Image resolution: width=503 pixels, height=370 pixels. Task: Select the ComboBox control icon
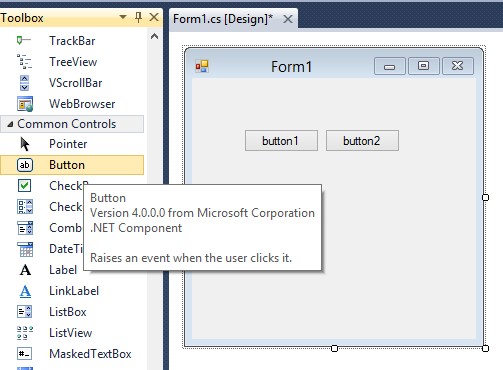pyautogui.click(x=25, y=228)
